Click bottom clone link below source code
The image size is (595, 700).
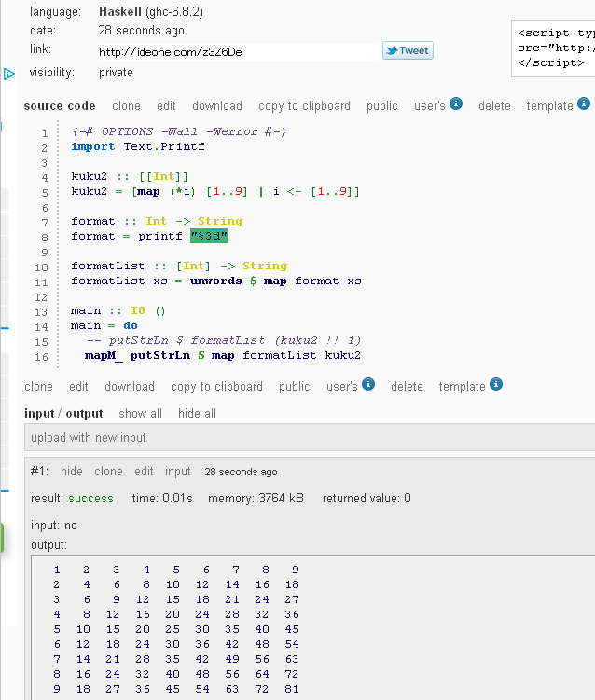39,386
